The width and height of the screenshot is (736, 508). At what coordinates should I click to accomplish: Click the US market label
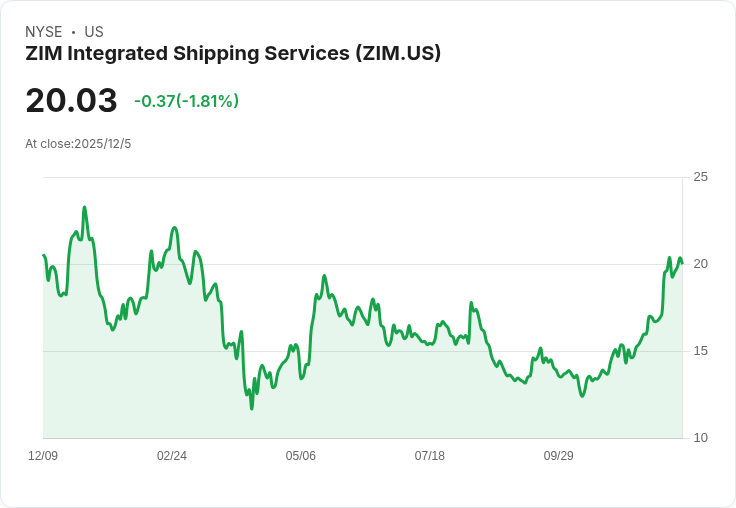pos(94,32)
